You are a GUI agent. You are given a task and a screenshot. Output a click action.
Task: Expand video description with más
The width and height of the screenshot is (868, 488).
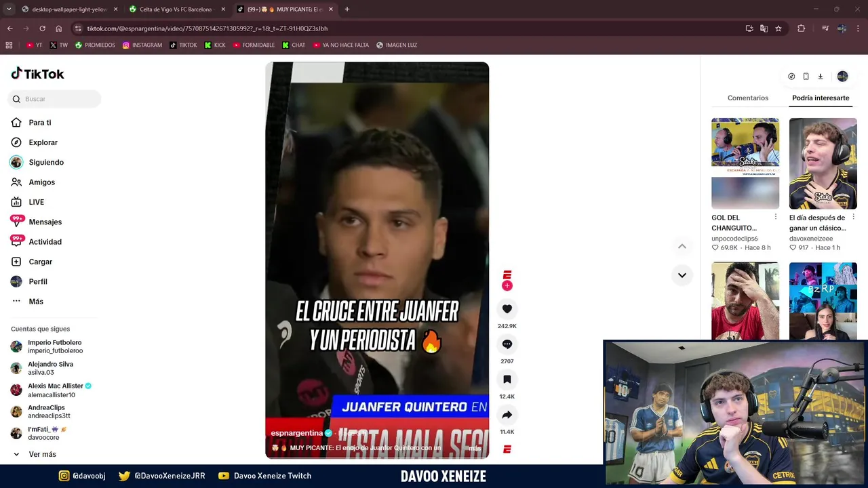click(x=475, y=448)
